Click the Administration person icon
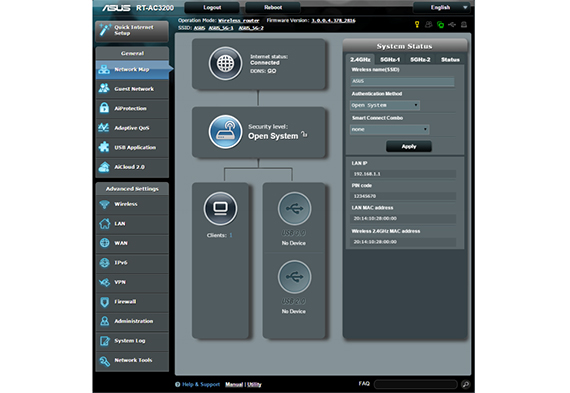The image size is (570, 393). pyautogui.click(x=105, y=321)
